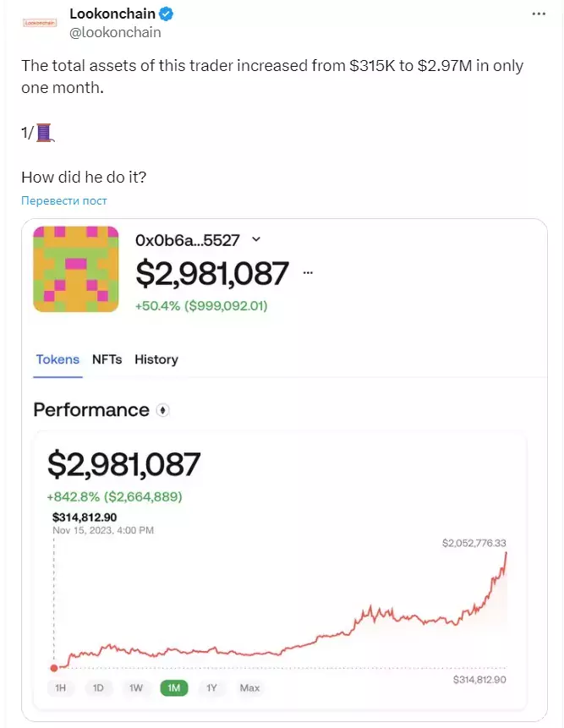Viewport: 564px width, 728px height.
Task: Click the blue verified badge
Action: tap(167, 14)
